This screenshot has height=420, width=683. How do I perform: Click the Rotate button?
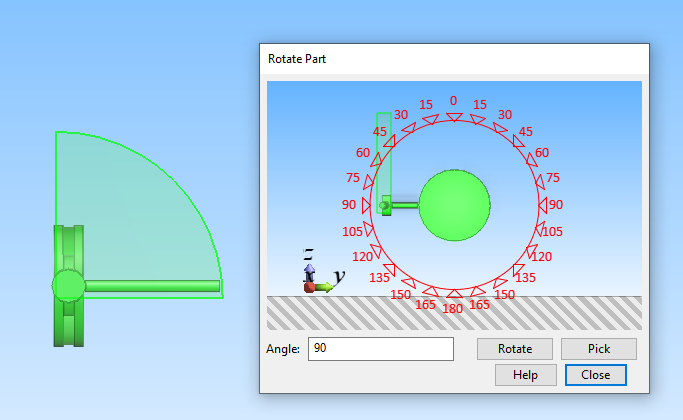[x=515, y=349]
